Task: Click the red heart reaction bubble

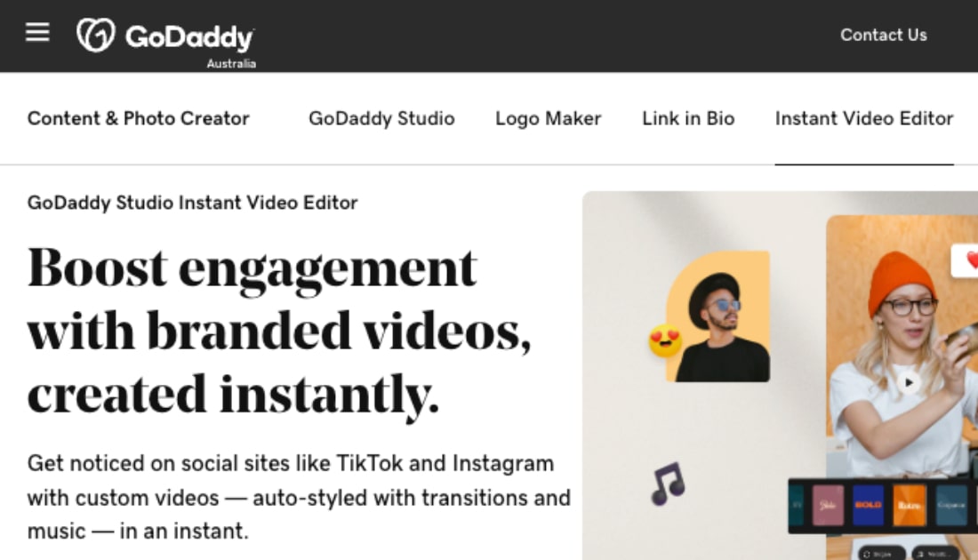Action: click(x=965, y=260)
